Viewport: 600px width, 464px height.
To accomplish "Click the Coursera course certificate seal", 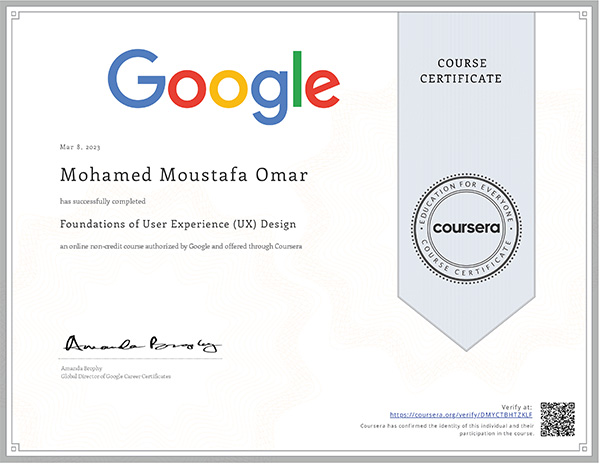I will 466,228.
